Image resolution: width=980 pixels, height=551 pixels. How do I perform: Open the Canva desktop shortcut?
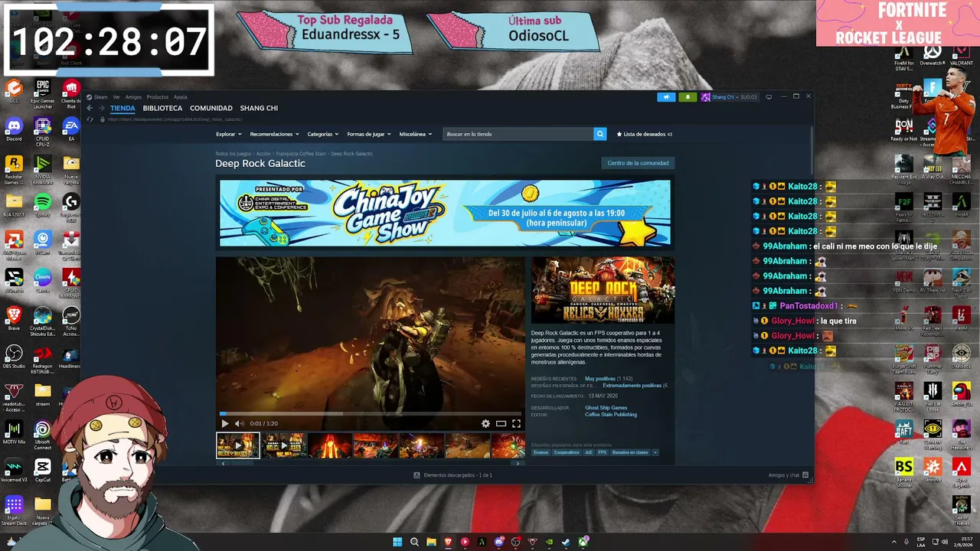tap(43, 280)
